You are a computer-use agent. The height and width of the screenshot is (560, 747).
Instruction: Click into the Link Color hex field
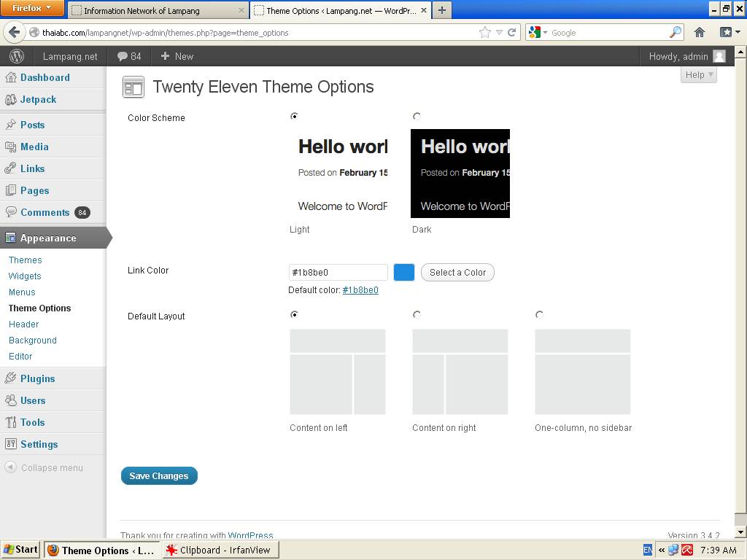pyautogui.click(x=338, y=272)
